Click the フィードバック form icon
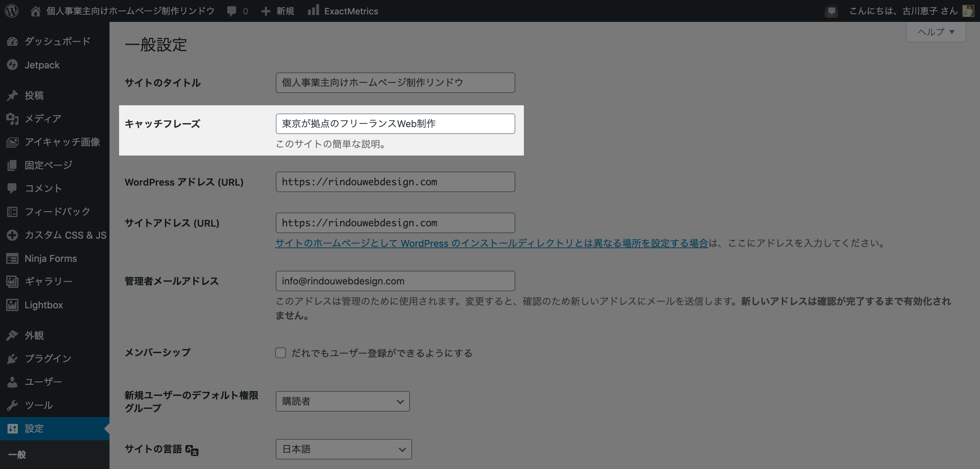The image size is (980, 469). [12, 212]
